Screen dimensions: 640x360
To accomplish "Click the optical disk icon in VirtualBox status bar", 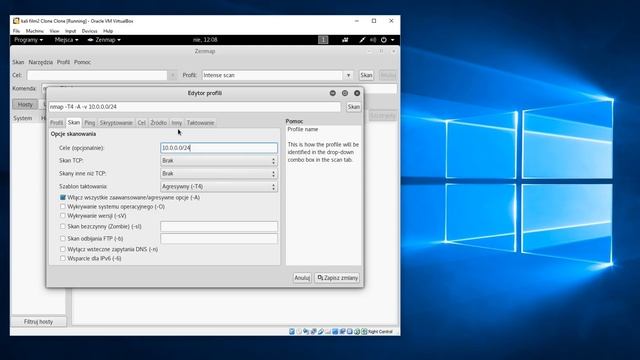I will pyautogui.click(x=299, y=331).
